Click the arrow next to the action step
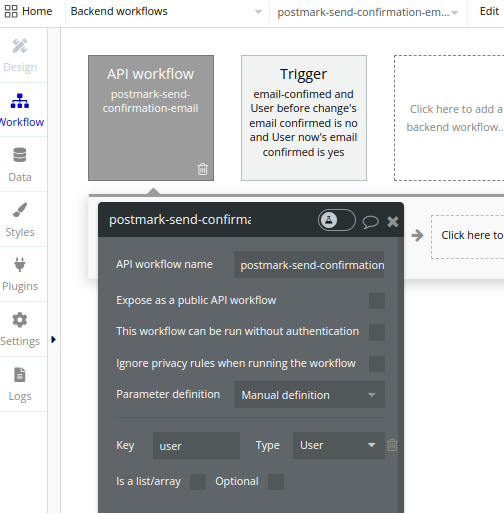This screenshot has height=513, width=504. 417,235
